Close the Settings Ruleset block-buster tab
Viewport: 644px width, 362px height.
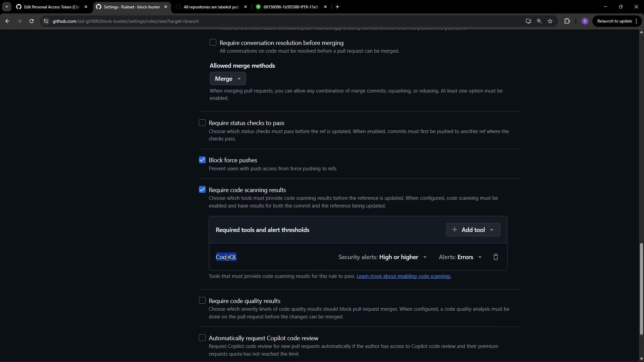pos(166,7)
